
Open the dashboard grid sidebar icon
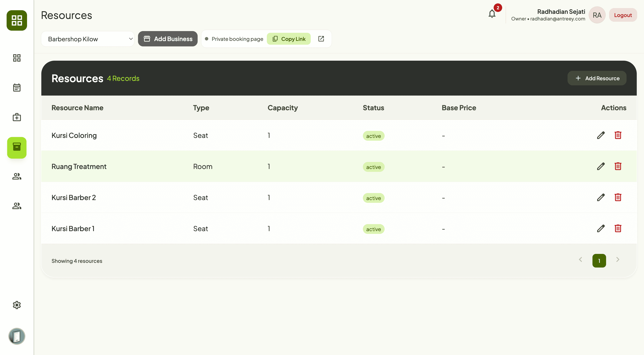tap(17, 58)
